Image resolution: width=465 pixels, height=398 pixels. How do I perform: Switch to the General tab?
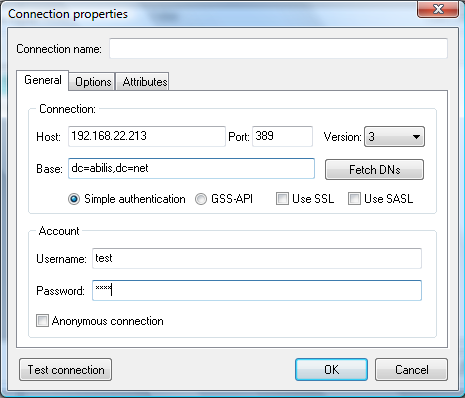pos(43,80)
